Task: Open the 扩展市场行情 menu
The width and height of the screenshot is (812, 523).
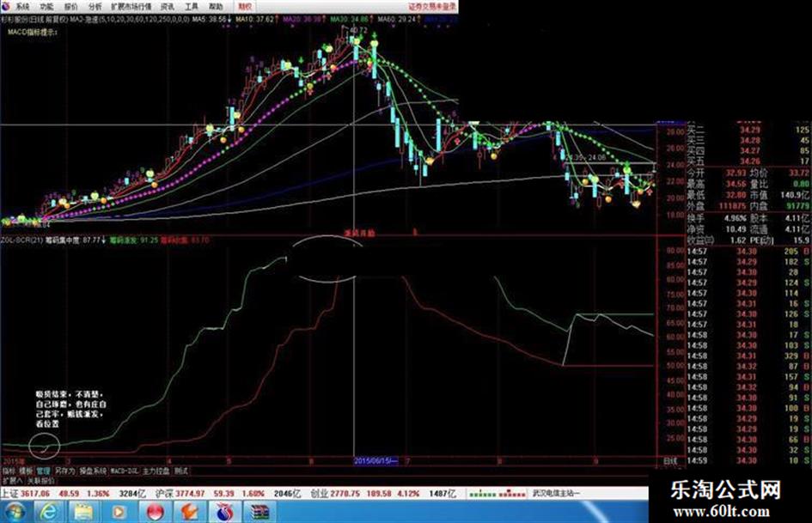Action: tap(131, 7)
